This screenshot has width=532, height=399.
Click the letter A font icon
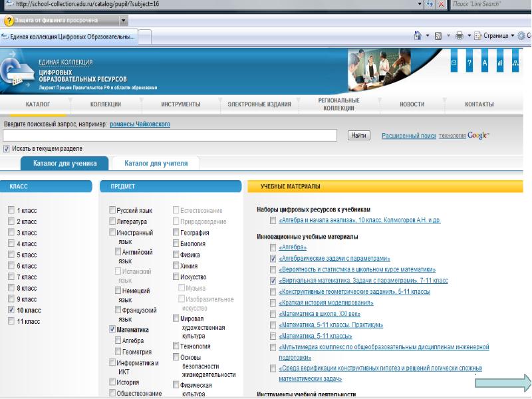tap(485, 63)
